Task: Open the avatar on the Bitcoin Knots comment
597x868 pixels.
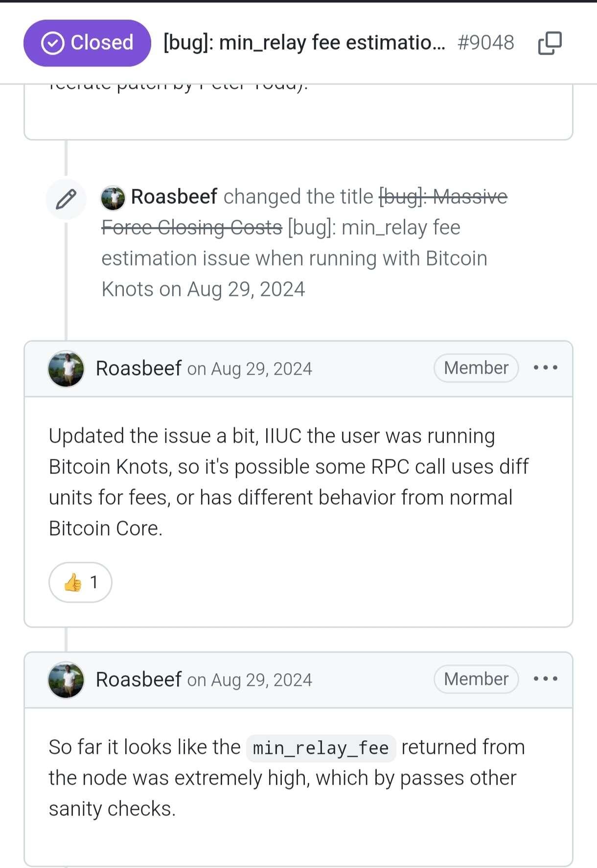Action: 66,368
